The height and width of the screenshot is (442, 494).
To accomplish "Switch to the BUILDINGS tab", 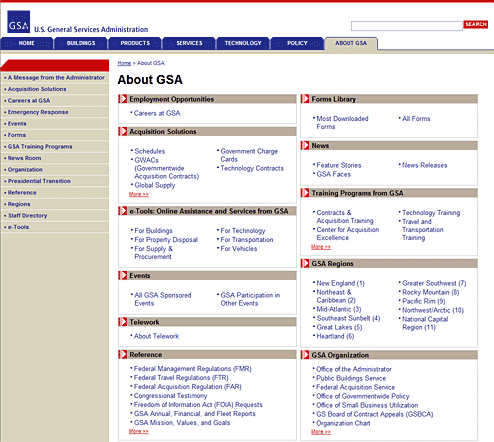I will pyautogui.click(x=81, y=43).
